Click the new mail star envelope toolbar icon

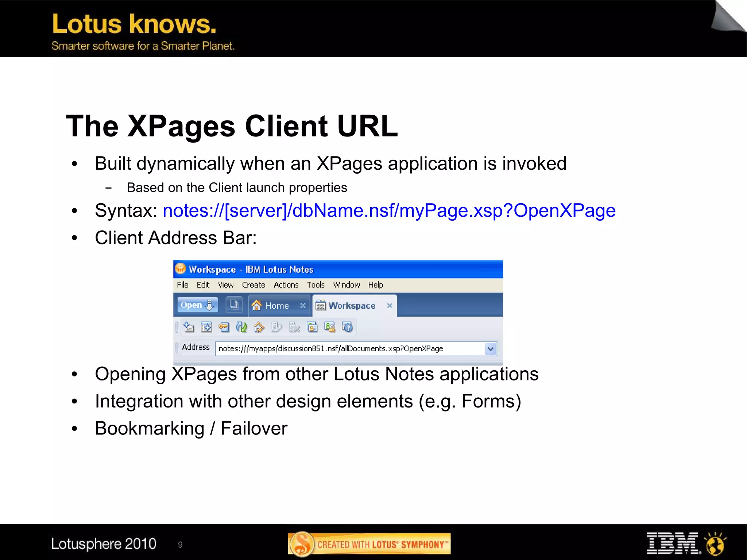coord(189,327)
